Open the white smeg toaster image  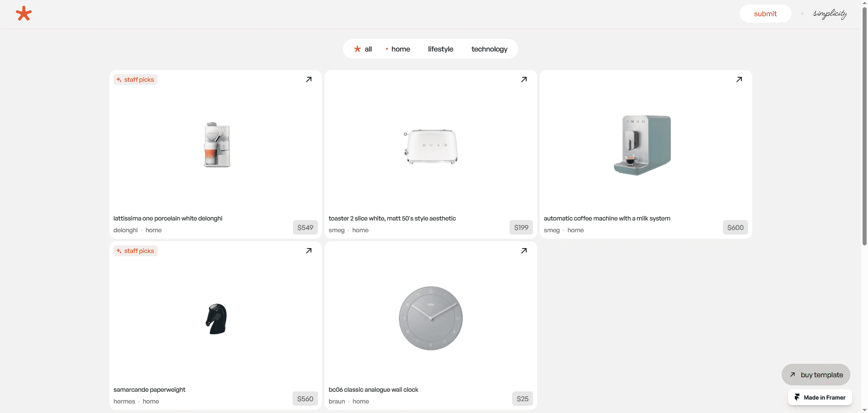coord(431,147)
